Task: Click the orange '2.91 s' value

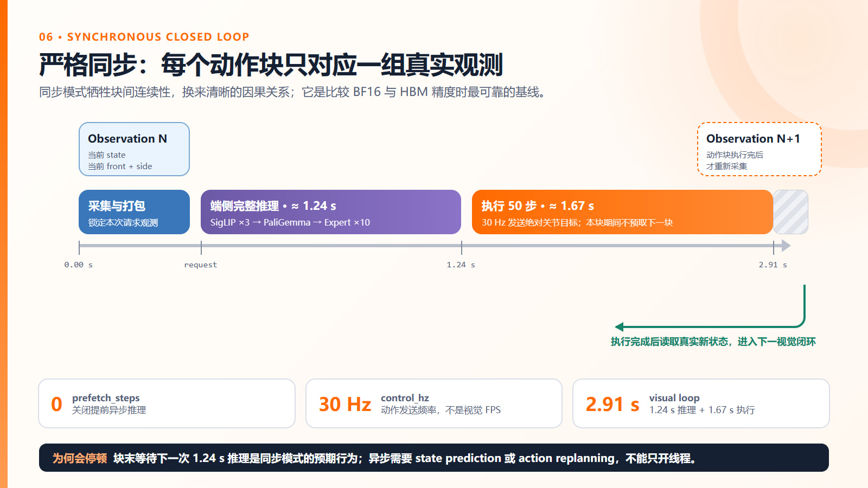Action: 612,404
